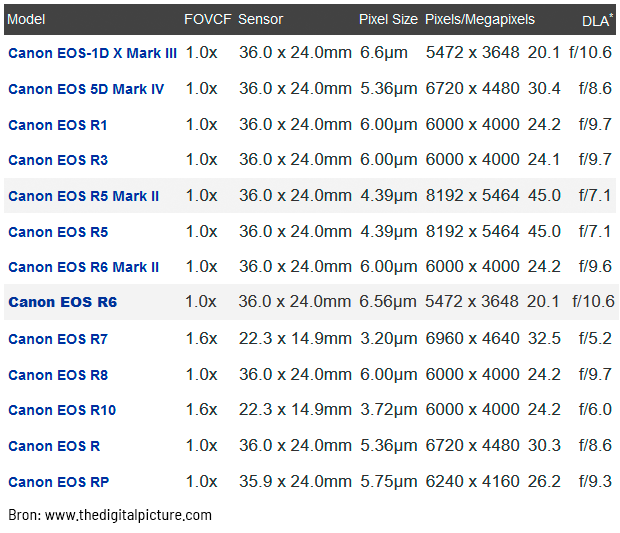Click the bold Canon EOS R6 link
Image resolution: width=620 pixels, height=533 pixels.
tap(62, 302)
